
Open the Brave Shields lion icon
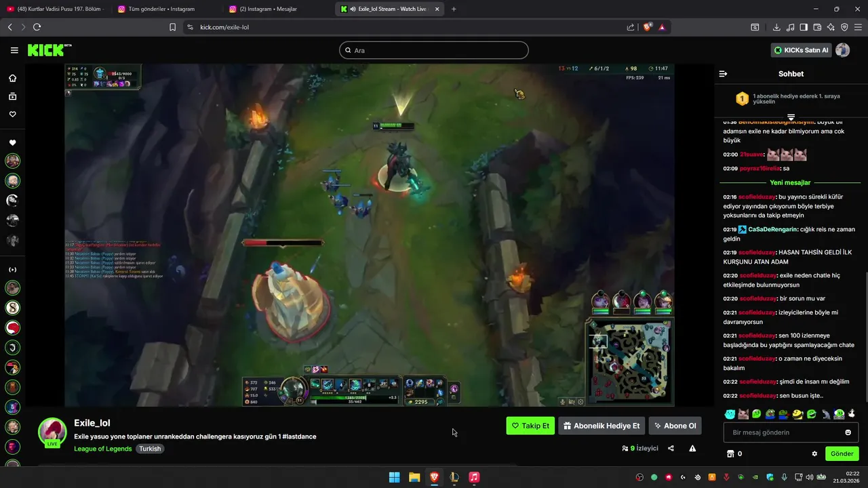click(647, 27)
